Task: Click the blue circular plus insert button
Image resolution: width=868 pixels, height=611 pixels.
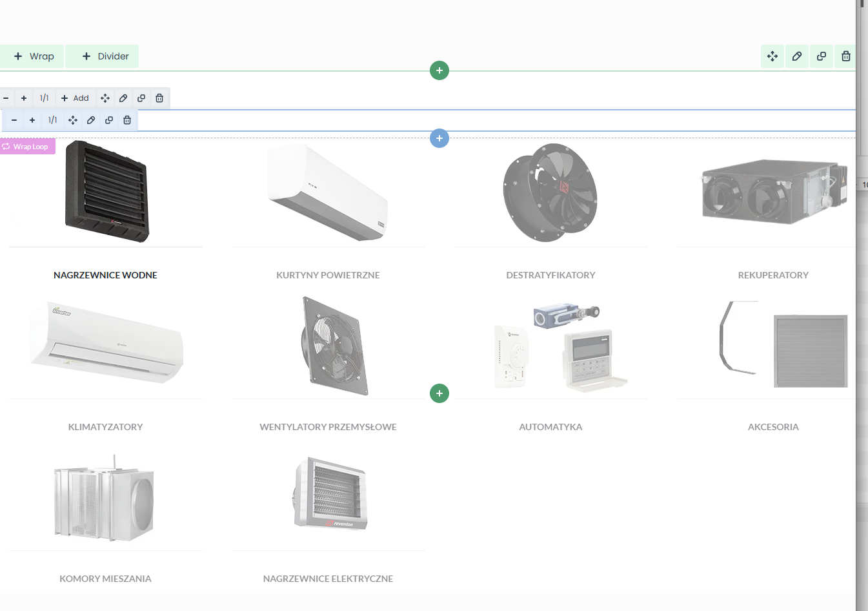Action: point(439,138)
